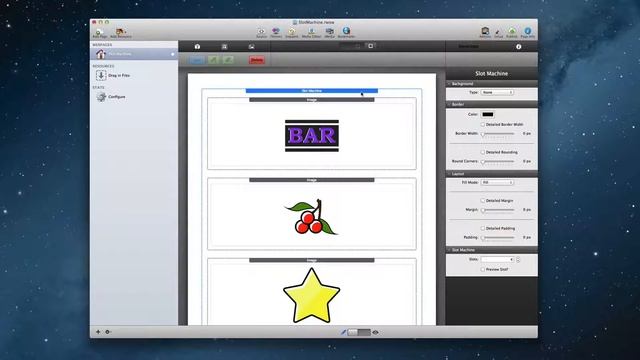Enable the Detailed Rounding checkbox

click(x=482, y=152)
